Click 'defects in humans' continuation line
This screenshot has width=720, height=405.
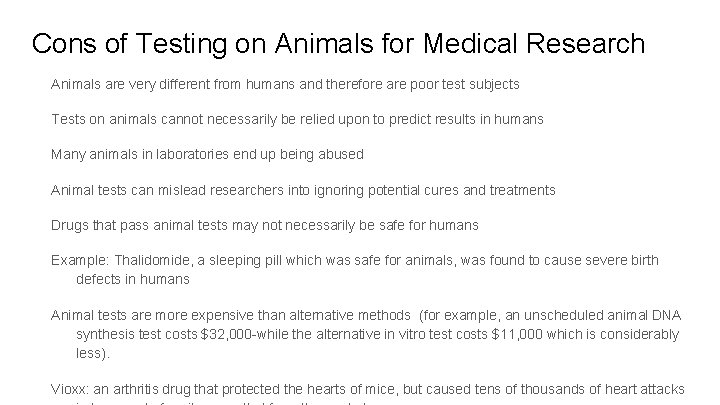[133, 279]
